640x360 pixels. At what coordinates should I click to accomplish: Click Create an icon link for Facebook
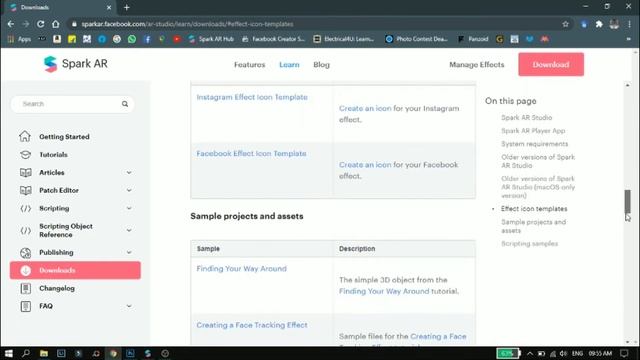tap(365, 165)
